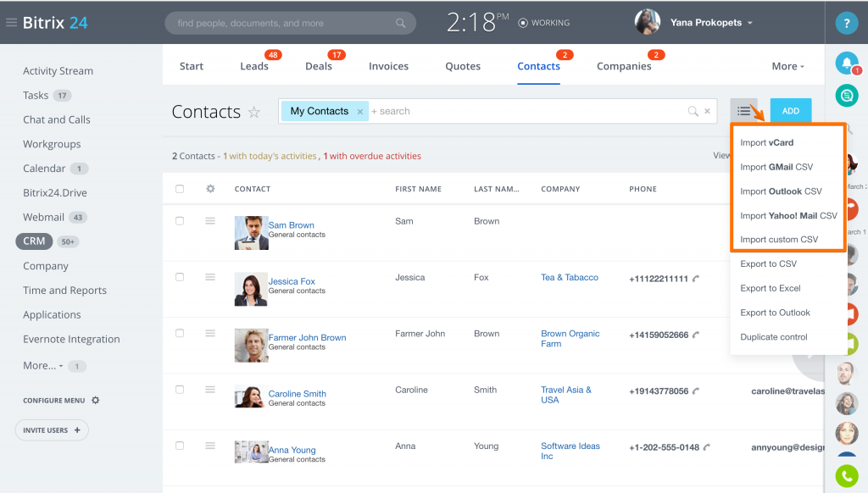Open row action menu for Farmer John Brown

(x=210, y=333)
